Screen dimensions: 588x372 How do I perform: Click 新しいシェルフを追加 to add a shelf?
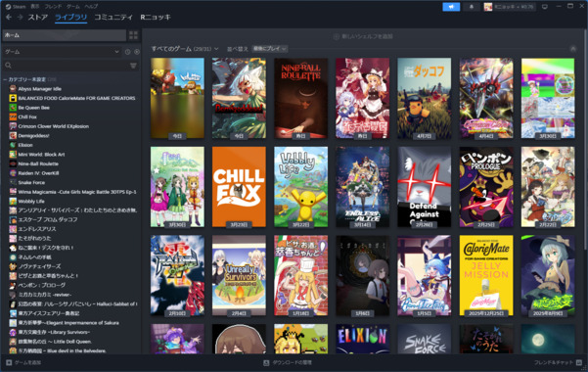pos(363,36)
